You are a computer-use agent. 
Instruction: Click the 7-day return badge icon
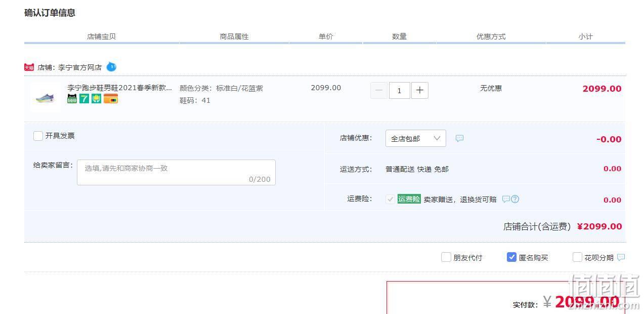(84, 99)
